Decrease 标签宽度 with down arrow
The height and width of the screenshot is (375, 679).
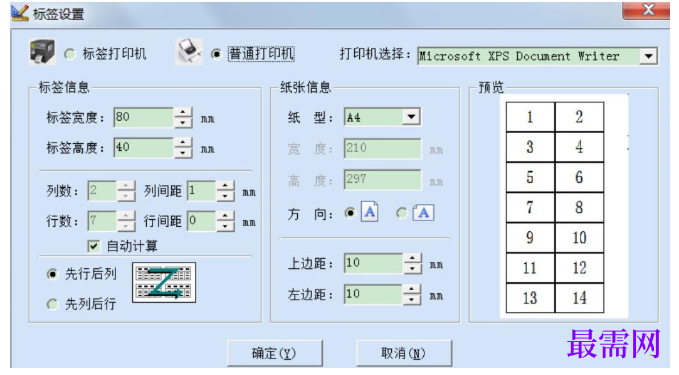click(x=183, y=123)
